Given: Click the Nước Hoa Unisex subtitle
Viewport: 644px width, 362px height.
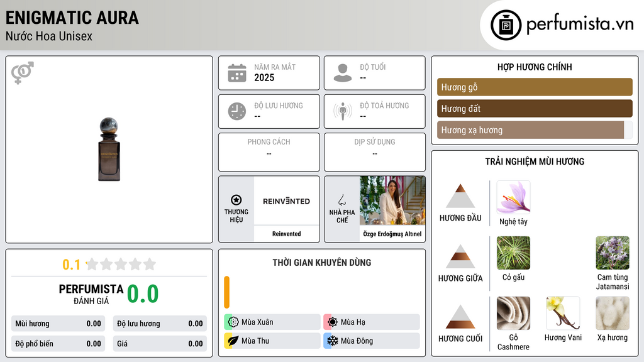Looking at the screenshot, I should 49,36.
